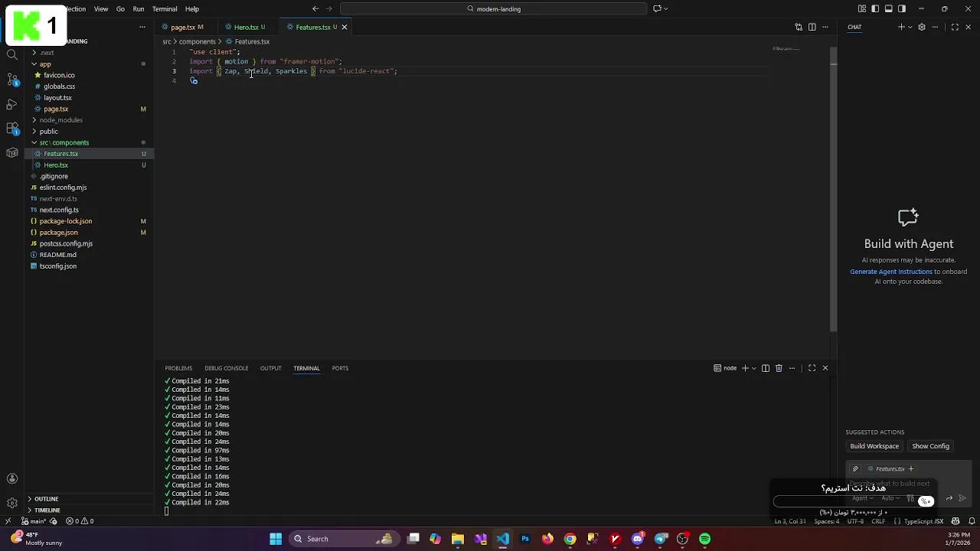Click the Ln 3, Col 31 status item
The height and width of the screenshot is (551, 980).
(x=789, y=521)
